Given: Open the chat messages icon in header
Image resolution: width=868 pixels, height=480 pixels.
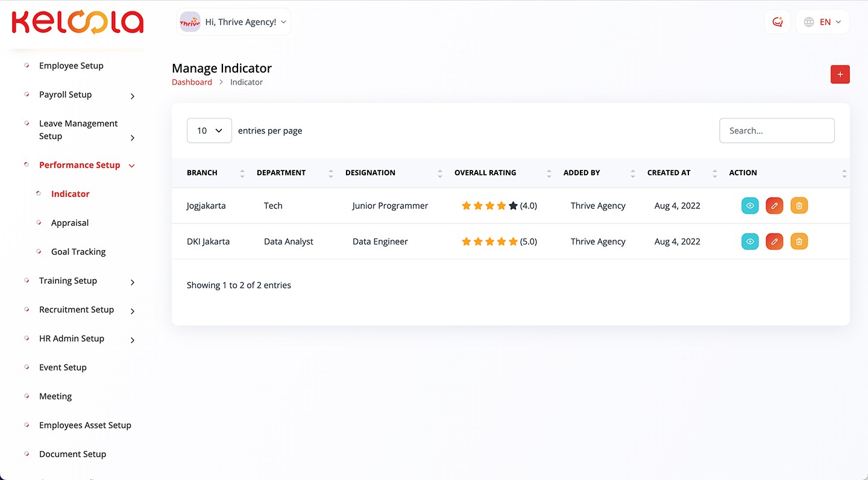Looking at the screenshot, I should pyautogui.click(x=777, y=22).
